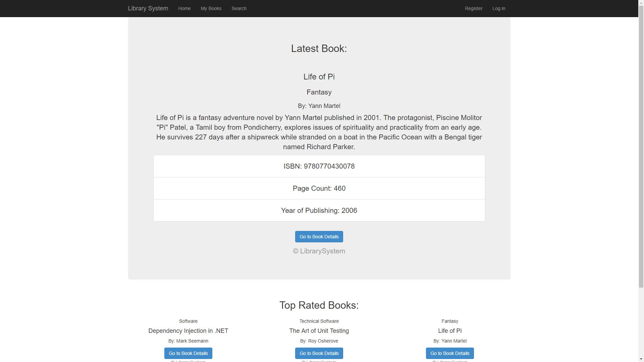
Task: Click Log in link
Action: (499, 8)
